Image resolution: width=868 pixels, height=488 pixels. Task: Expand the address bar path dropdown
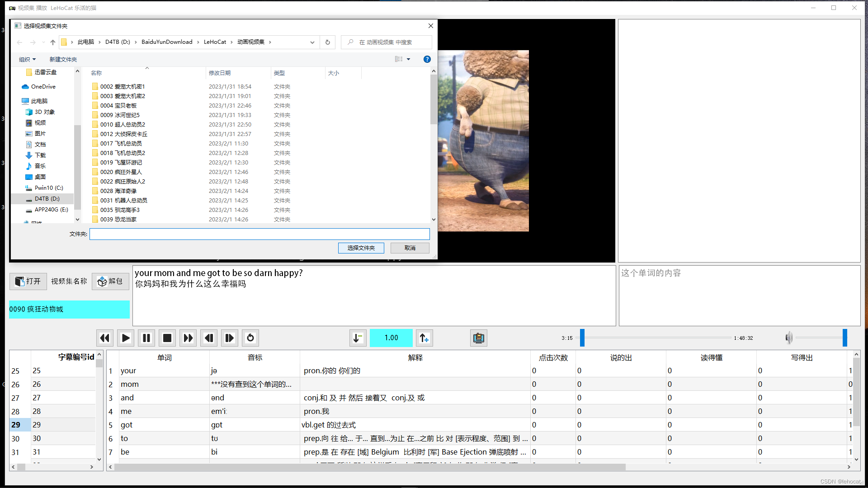click(x=312, y=42)
